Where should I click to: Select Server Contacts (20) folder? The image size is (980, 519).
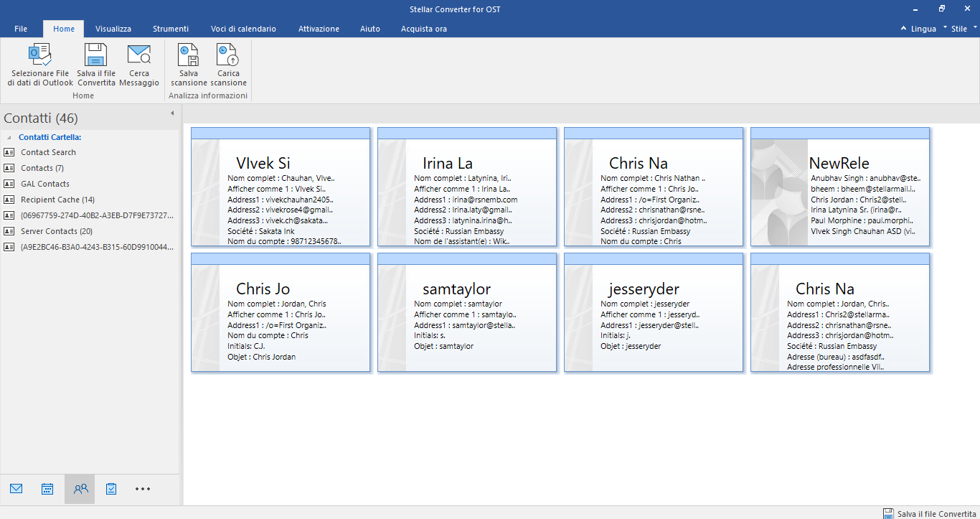57,231
